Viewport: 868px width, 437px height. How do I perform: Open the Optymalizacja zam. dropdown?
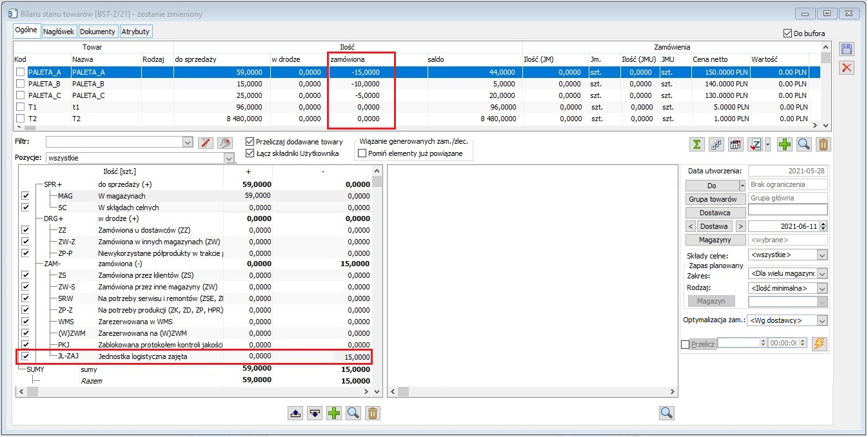[822, 320]
